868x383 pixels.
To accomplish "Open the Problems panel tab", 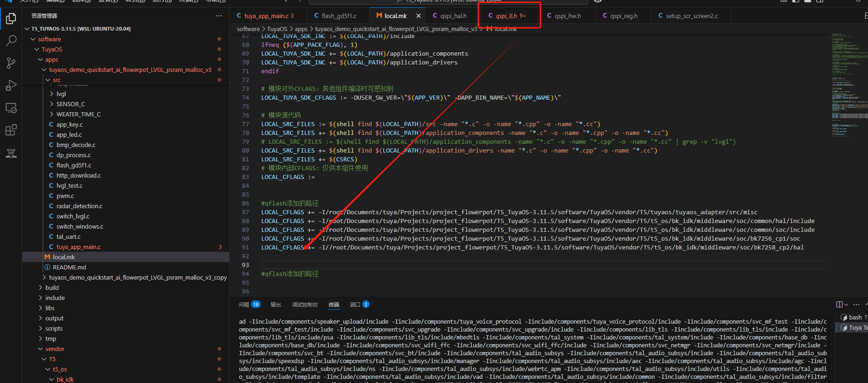I will (249, 305).
